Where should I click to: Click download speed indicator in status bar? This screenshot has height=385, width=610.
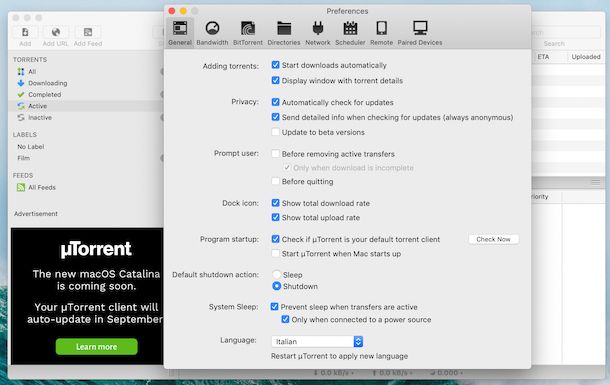(334, 373)
